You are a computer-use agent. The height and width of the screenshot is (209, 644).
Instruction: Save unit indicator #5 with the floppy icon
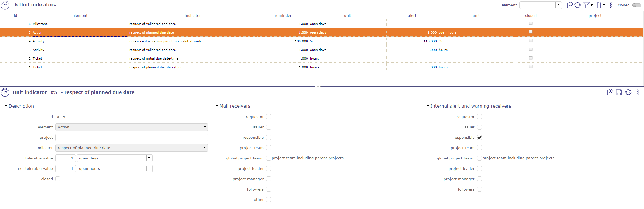[x=619, y=92]
